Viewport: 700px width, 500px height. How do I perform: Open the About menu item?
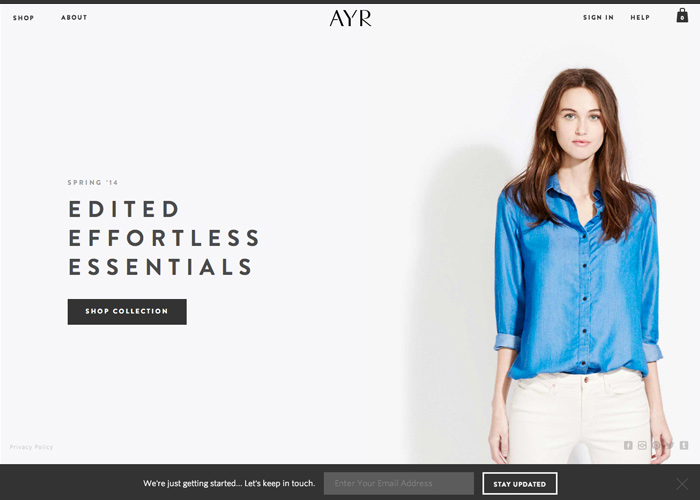tap(74, 17)
